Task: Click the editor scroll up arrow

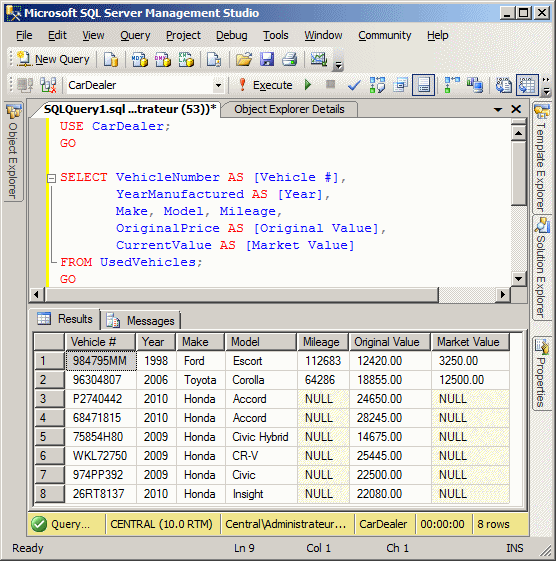Action: tap(518, 133)
